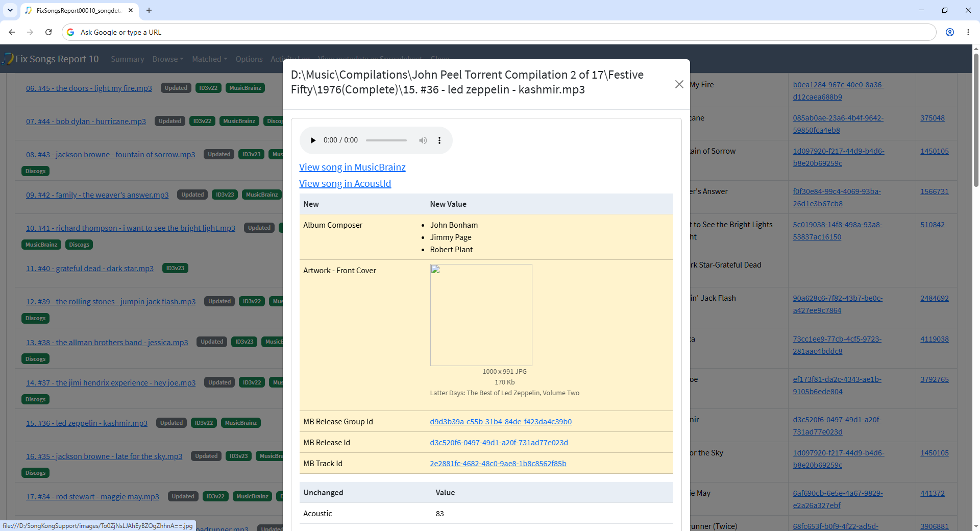The height and width of the screenshot is (531, 980).
Task: Click View song in MusicBrainz link
Action: [x=352, y=167]
